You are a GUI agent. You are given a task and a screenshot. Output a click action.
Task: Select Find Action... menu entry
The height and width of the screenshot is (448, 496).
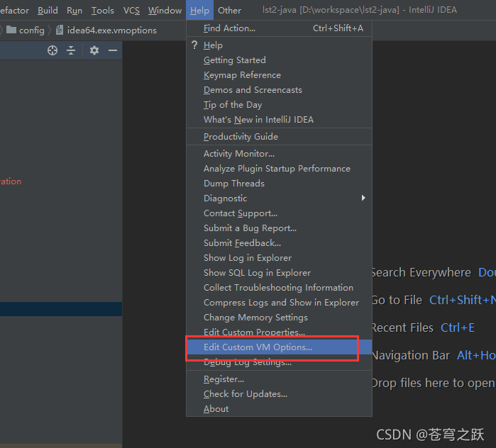point(279,28)
